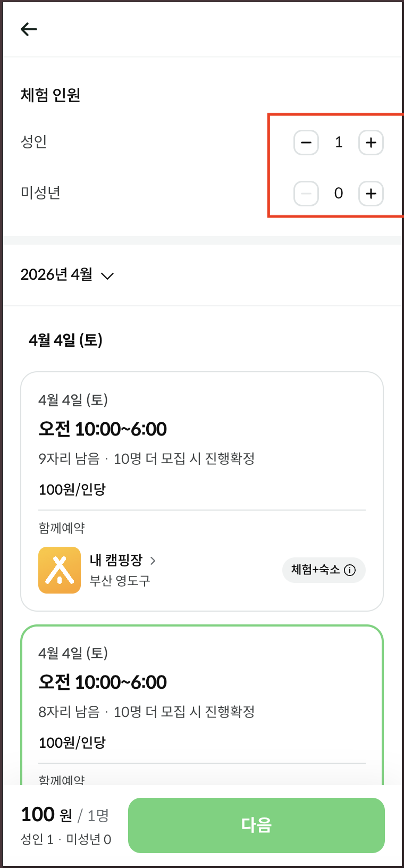The width and height of the screenshot is (404, 868).
Task: Decrease adult count with minus button
Action: (x=306, y=143)
